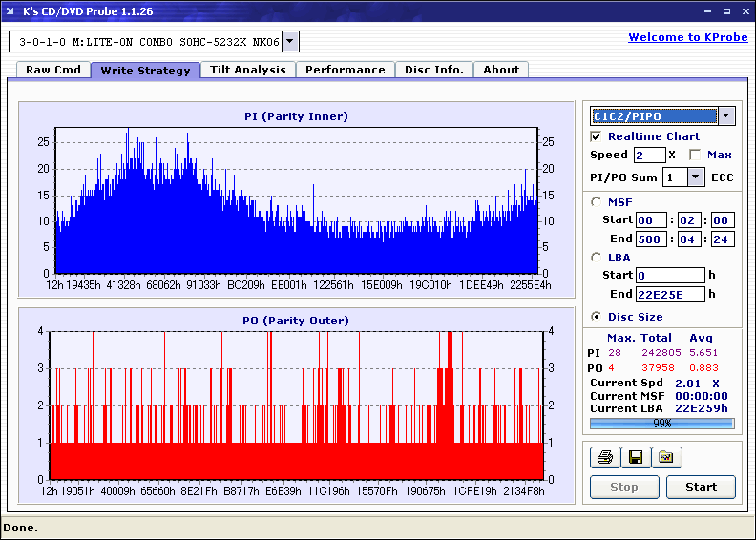Switch to the Tilt Analysis tab
The width and height of the screenshot is (756, 540).
pos(248,70)
